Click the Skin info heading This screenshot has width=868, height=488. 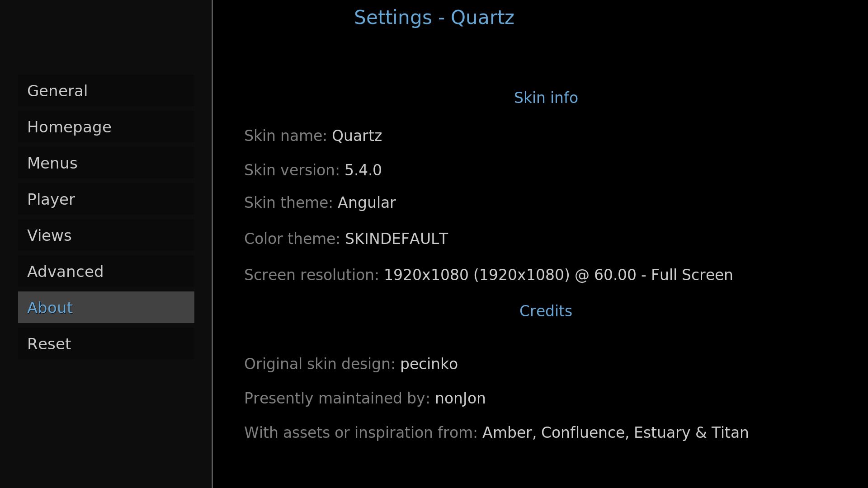coord(546,98)
